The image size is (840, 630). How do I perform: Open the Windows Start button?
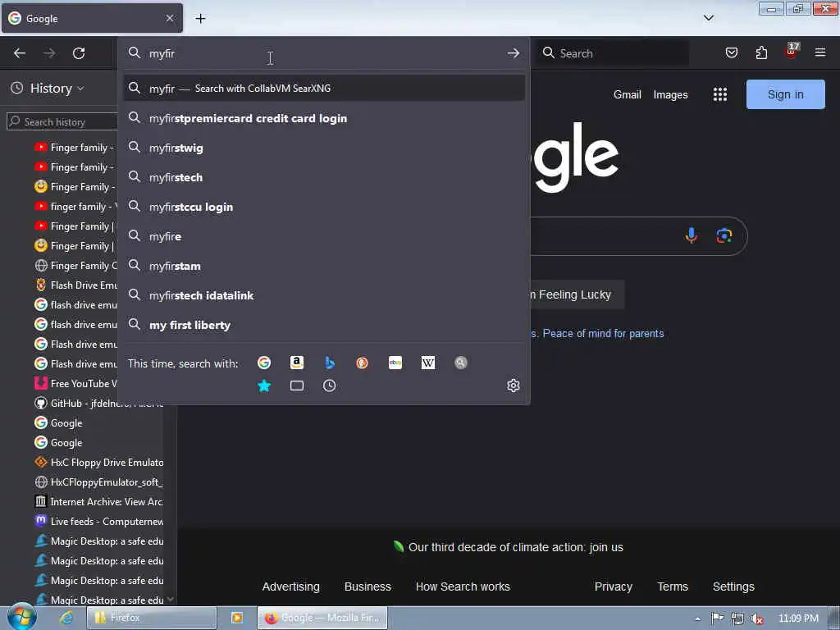(x=21, y=617)
